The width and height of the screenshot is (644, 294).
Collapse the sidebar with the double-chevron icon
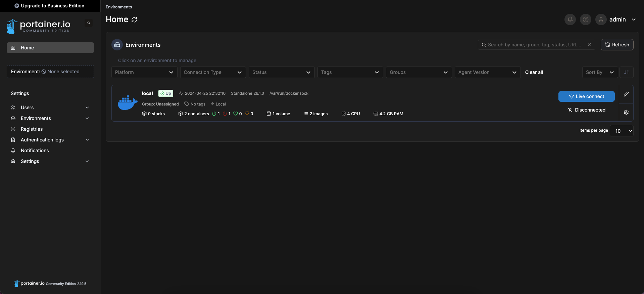tap(89, 23)
